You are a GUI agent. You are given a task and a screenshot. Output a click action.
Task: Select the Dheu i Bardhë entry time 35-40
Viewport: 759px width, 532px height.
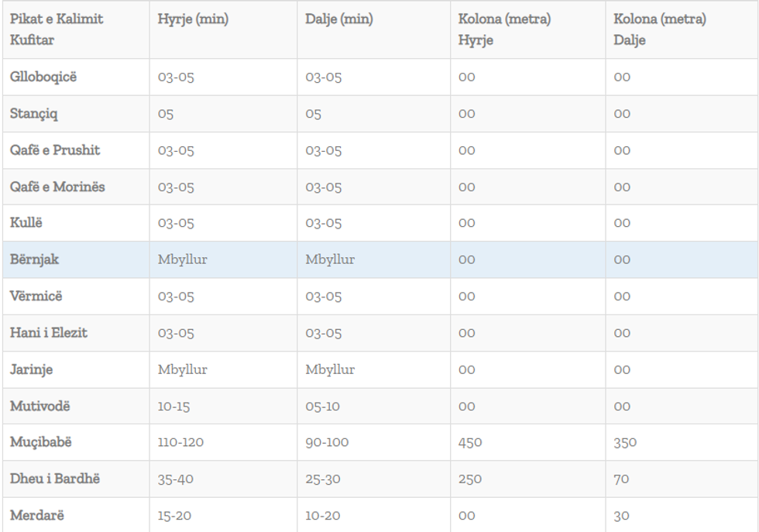[175, 479]
